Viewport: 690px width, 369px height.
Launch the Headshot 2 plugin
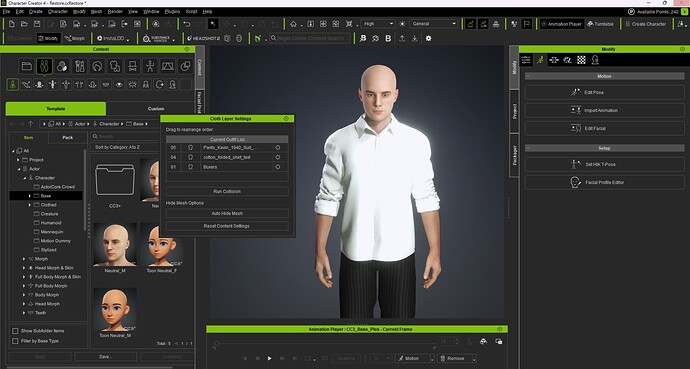(x=203, y=39)
